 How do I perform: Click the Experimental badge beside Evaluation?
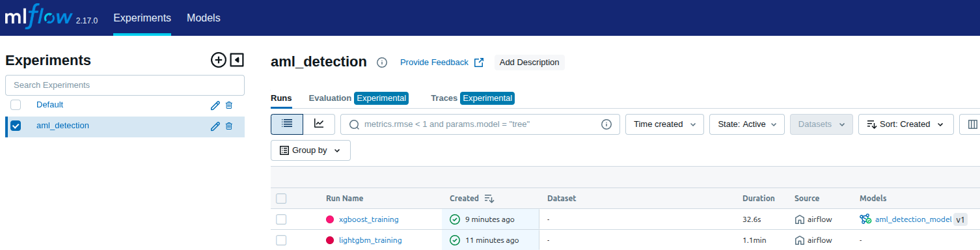coord(381,98)
